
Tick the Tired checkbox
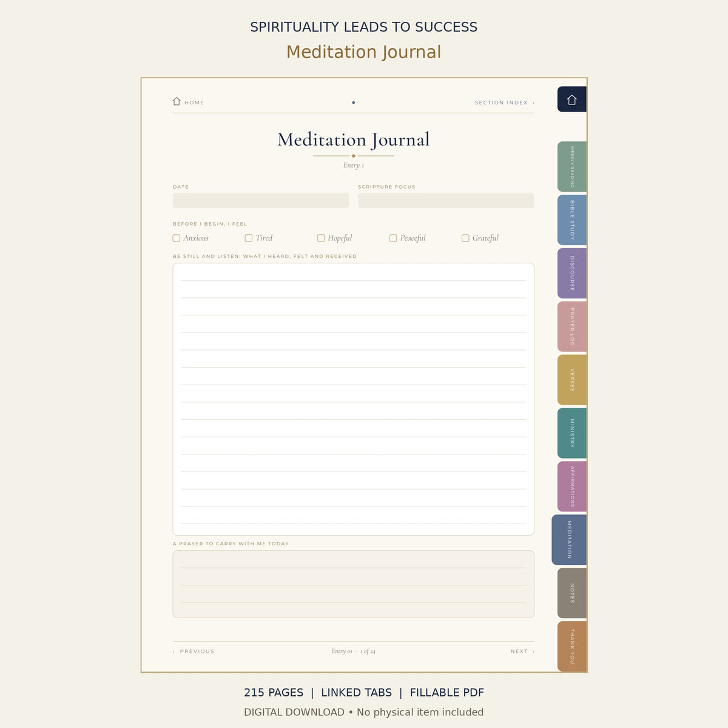coord(249,238)
